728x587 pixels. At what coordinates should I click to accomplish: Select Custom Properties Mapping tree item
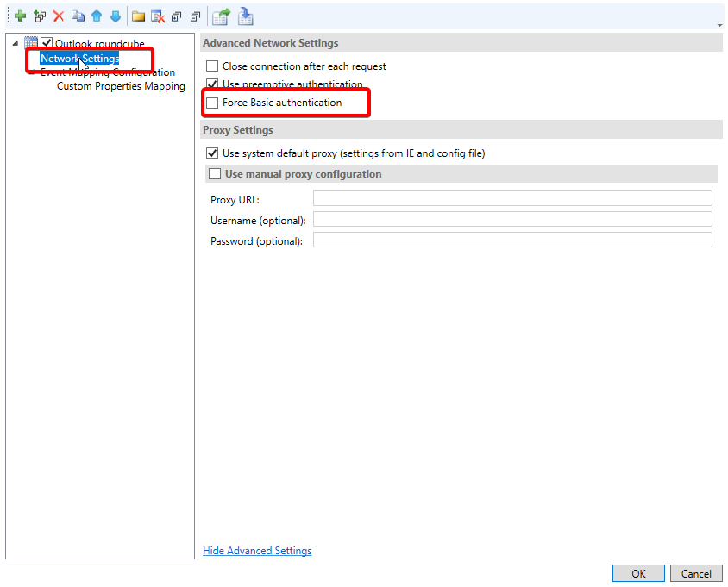[121, 86]
